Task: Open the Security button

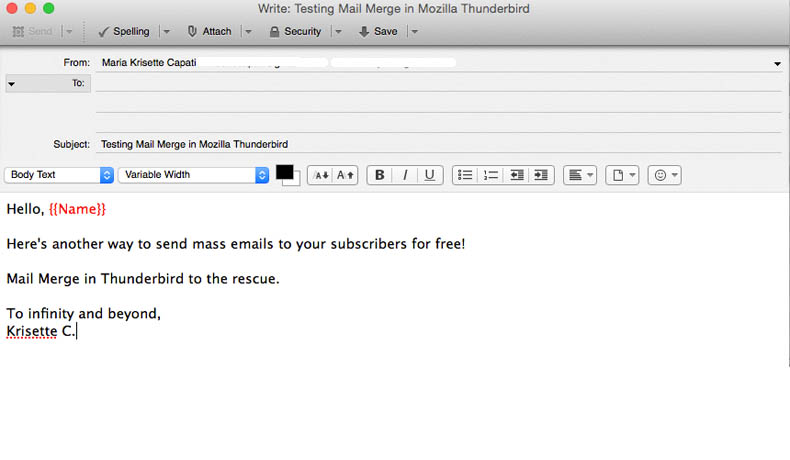Action: (x=295, y=31)
